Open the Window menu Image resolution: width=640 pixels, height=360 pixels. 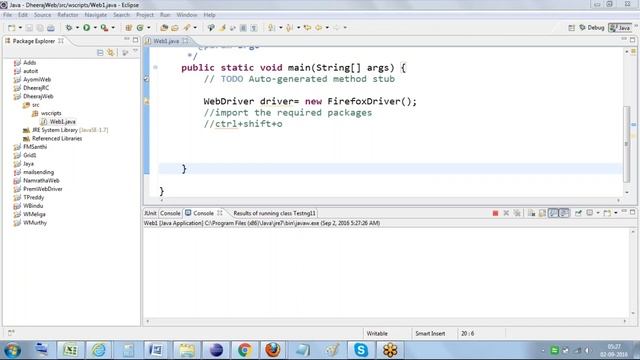[187, 15]
